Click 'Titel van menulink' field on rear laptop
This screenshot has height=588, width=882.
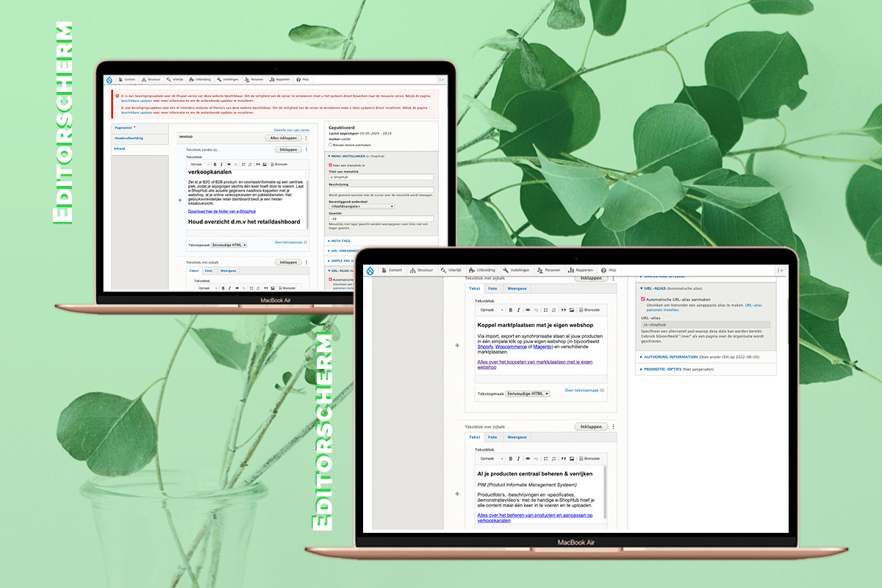pos(381,177)
